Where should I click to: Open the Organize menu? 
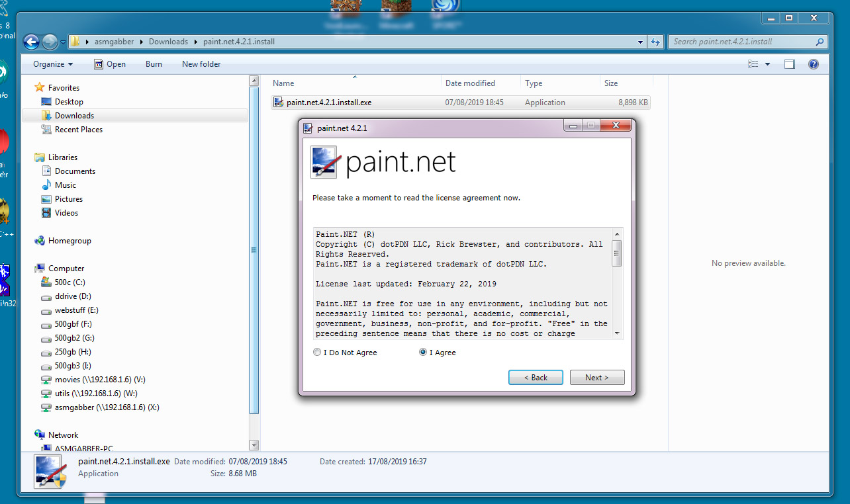(x=53, y=64)
